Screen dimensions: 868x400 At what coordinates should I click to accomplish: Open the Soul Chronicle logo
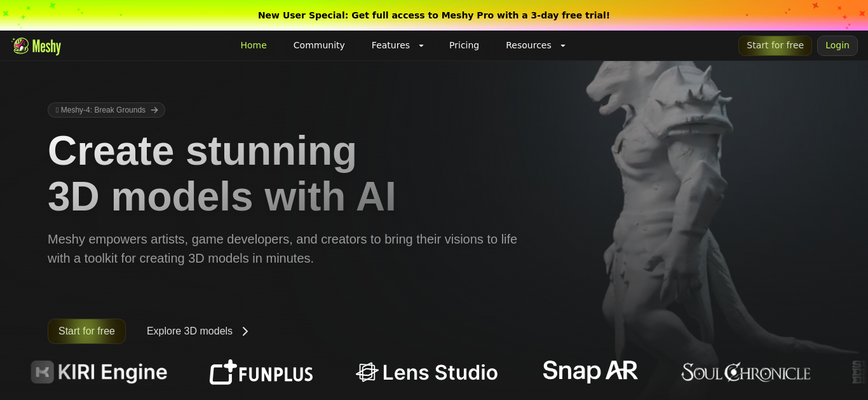click(746, 372)
